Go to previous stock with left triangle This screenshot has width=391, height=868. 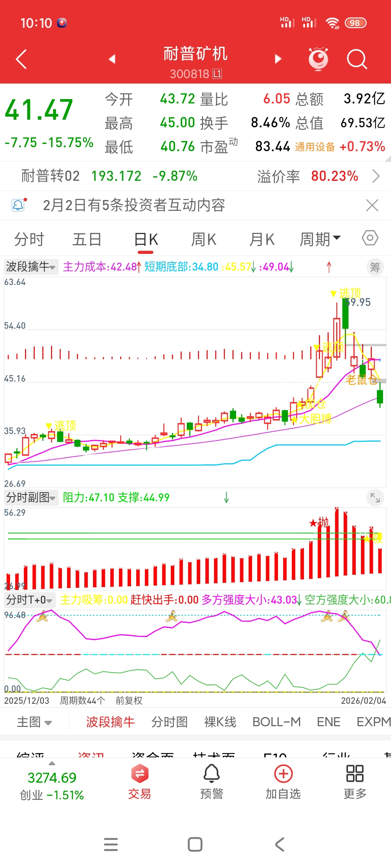[112, 59]
